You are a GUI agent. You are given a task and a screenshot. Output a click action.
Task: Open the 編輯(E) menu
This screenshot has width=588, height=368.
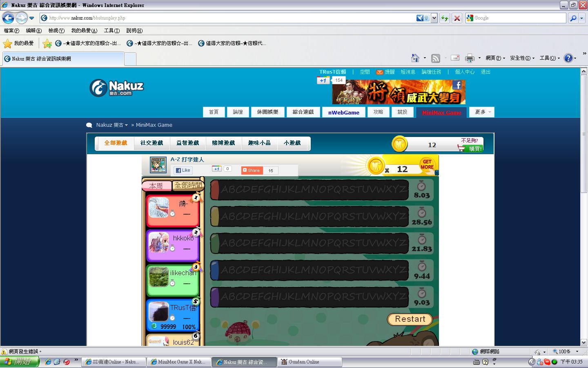click(x=33, y=31)
